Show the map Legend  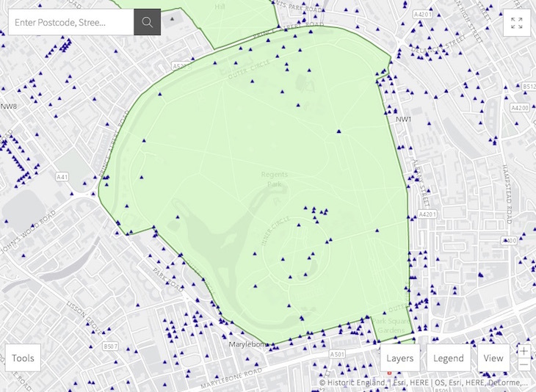pyautogui.click(x=448, y=358)
